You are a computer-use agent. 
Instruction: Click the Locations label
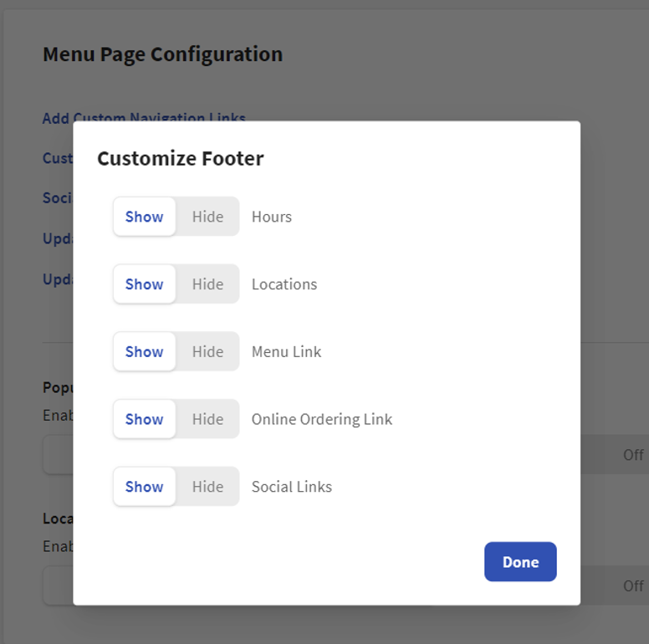[284, 284]
